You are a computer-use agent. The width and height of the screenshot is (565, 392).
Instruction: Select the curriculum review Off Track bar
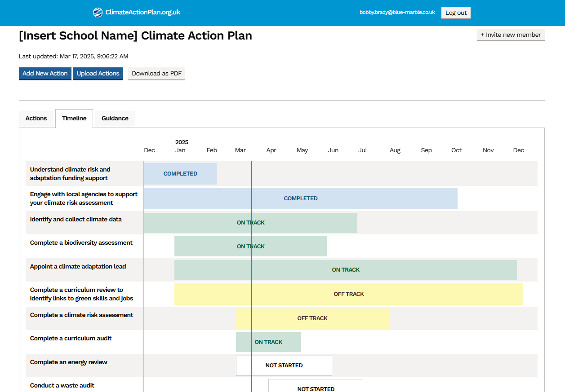(348, 294)
